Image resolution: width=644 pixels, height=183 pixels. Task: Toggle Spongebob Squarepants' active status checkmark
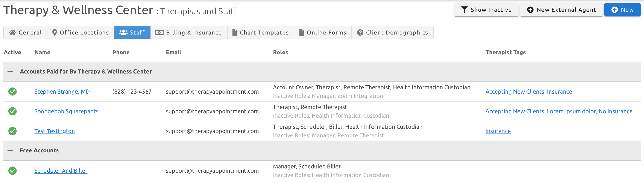tap(12, 111)
